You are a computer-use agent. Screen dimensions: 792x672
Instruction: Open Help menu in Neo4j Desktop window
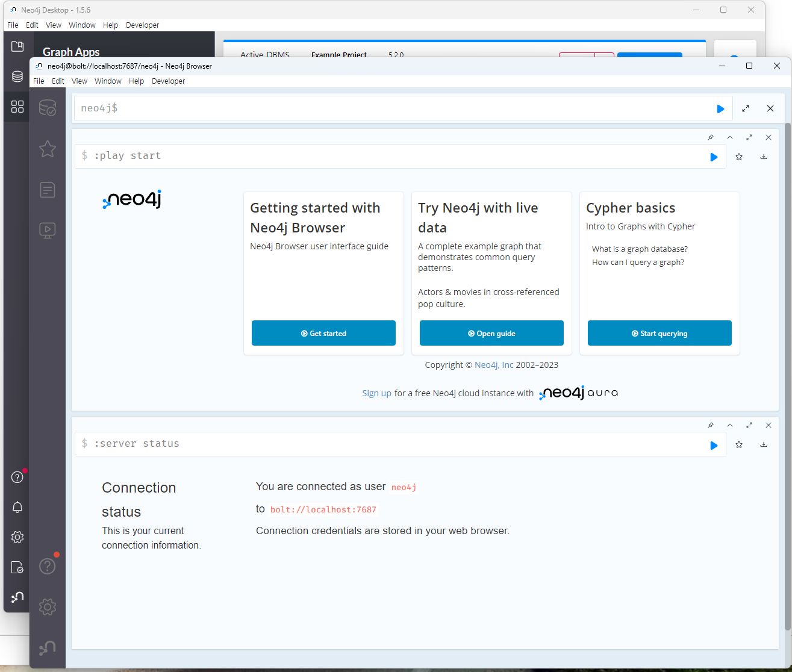111,25
